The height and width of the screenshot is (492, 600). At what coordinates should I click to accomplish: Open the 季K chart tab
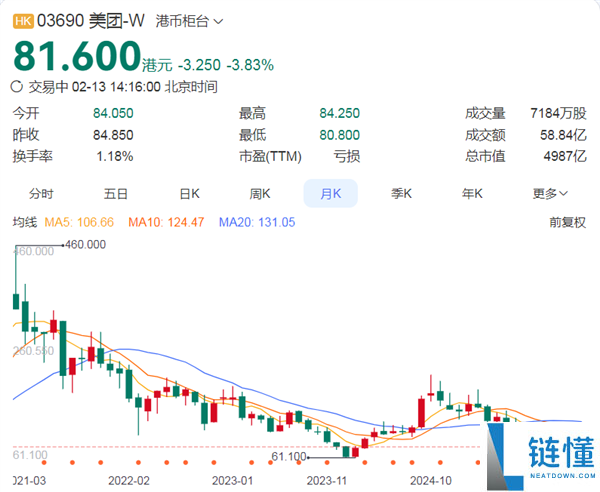click(401, 194)
